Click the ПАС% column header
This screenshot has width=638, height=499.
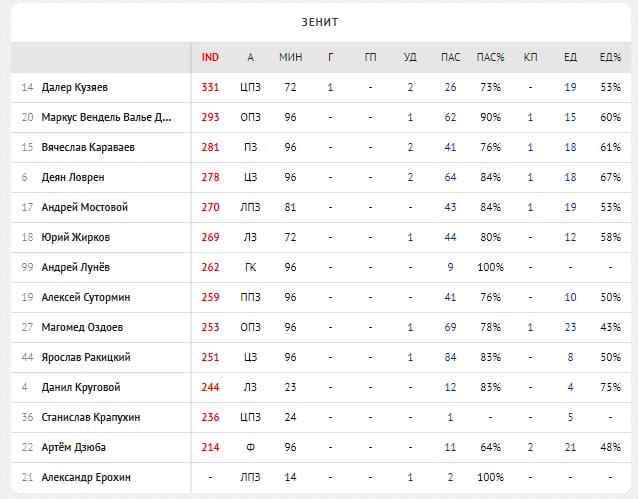click(x=490, y=57)
